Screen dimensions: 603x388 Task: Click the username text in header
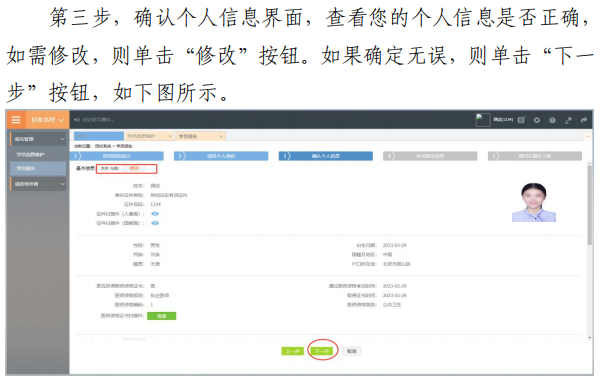[x=503, y=120]
